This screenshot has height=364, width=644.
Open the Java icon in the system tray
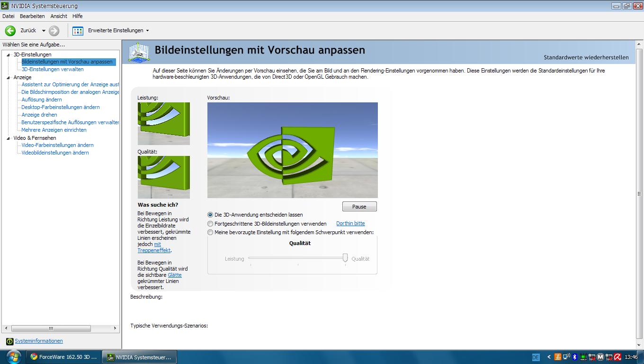[558, 357]
